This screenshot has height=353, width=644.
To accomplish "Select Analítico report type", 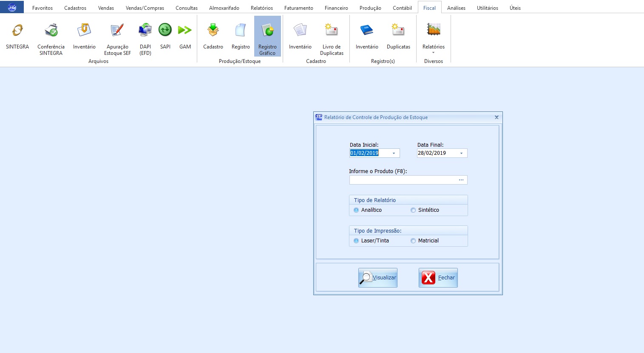I will pos(356,210).
